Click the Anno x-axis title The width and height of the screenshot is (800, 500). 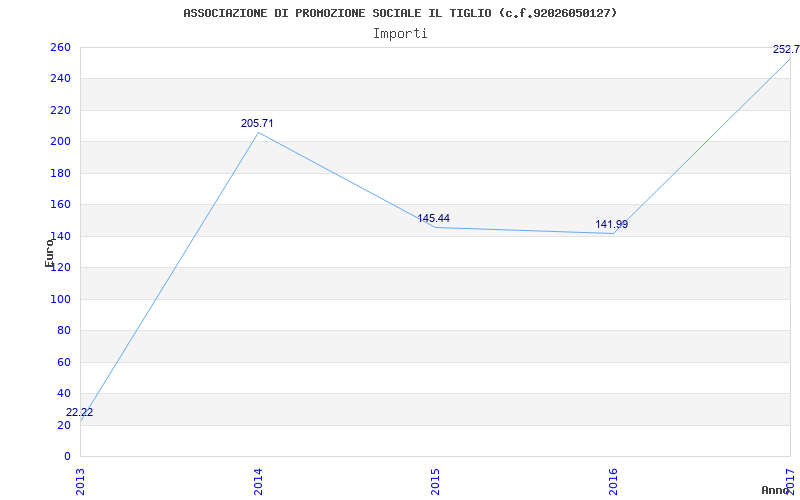click(x=776, y=490)
